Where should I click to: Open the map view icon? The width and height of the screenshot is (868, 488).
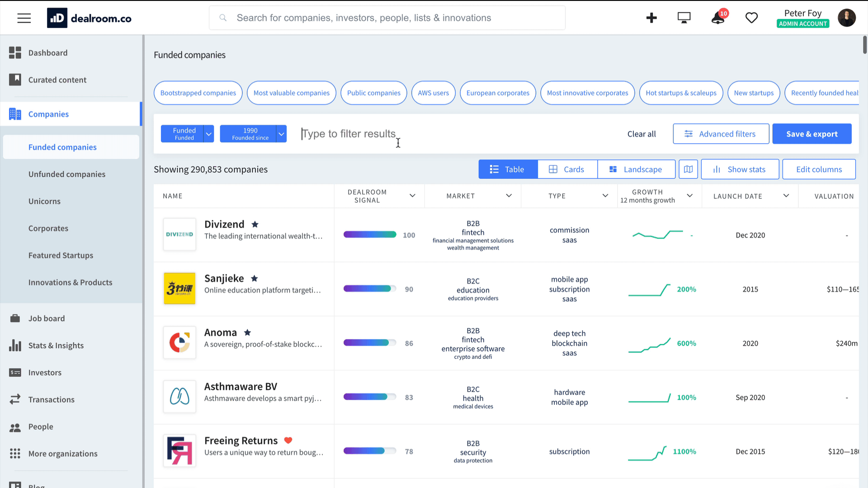(688, 169)
